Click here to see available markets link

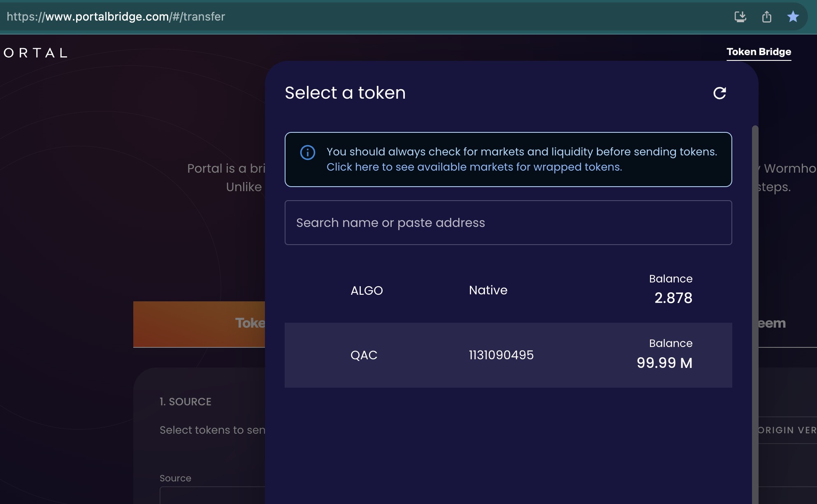click(x=474, y=167)
